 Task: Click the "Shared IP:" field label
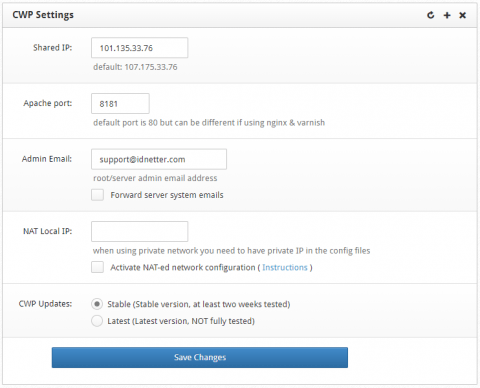(52, 48)
